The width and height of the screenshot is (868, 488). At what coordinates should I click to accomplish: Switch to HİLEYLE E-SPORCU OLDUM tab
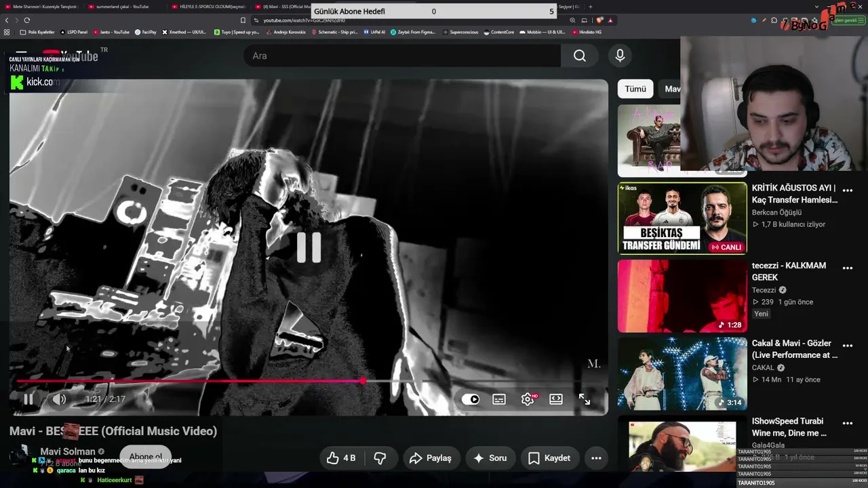point(208,7)
